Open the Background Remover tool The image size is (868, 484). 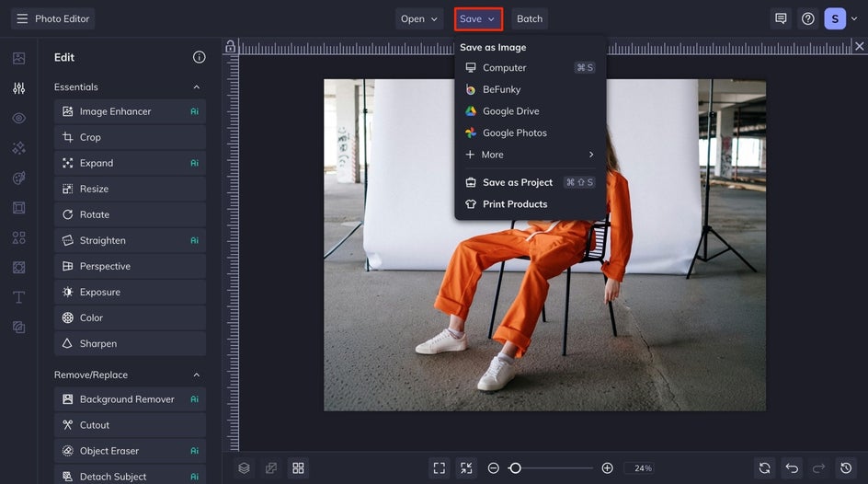point(130,399)
